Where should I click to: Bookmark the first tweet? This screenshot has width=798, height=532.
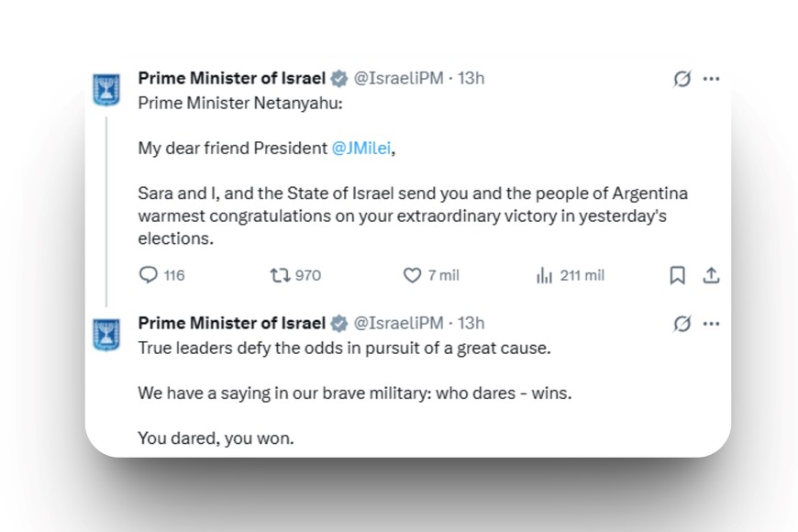pyautogui.click(x=677, y=275)
